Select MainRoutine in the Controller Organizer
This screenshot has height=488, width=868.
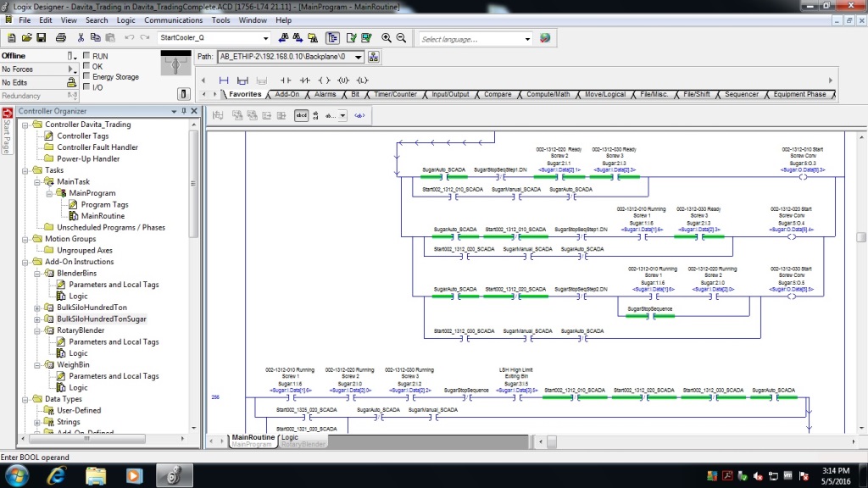[x=103, y=216]
